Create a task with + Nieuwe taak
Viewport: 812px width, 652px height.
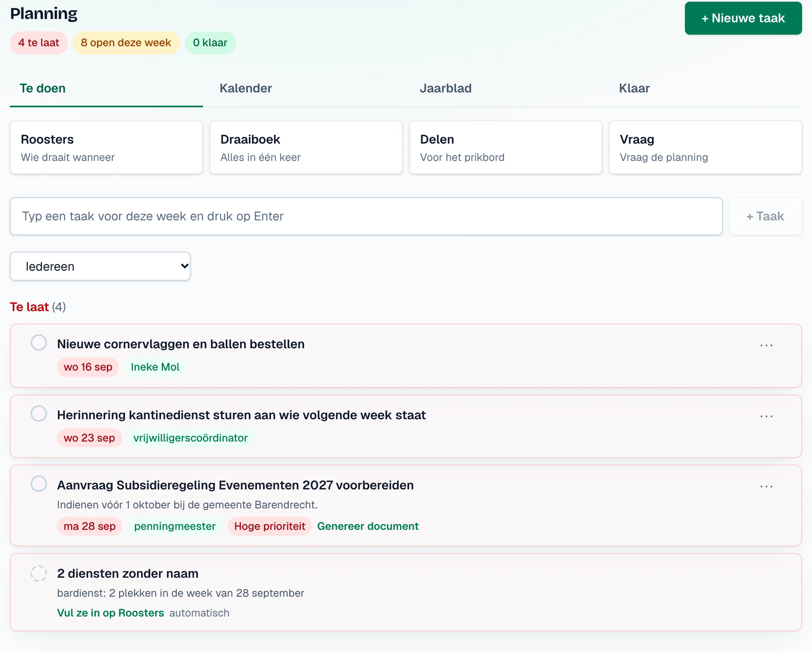(743, 18)
